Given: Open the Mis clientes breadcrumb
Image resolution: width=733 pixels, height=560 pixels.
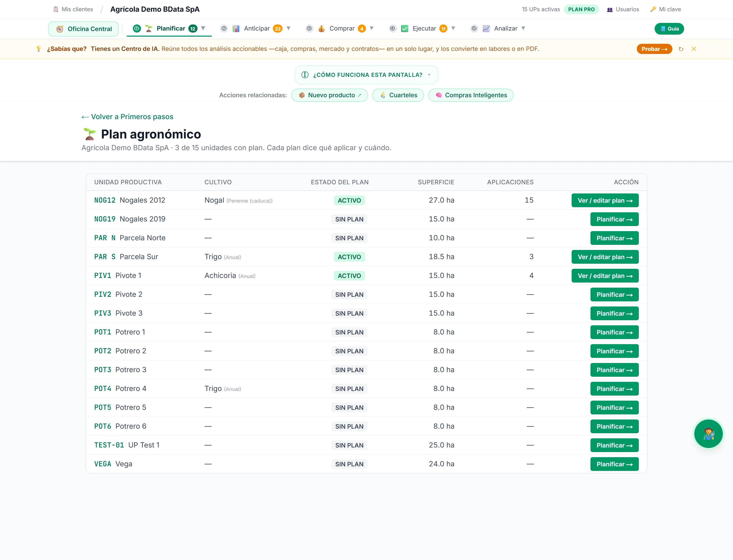Looking at the screenshot, I should click(73, 9).
